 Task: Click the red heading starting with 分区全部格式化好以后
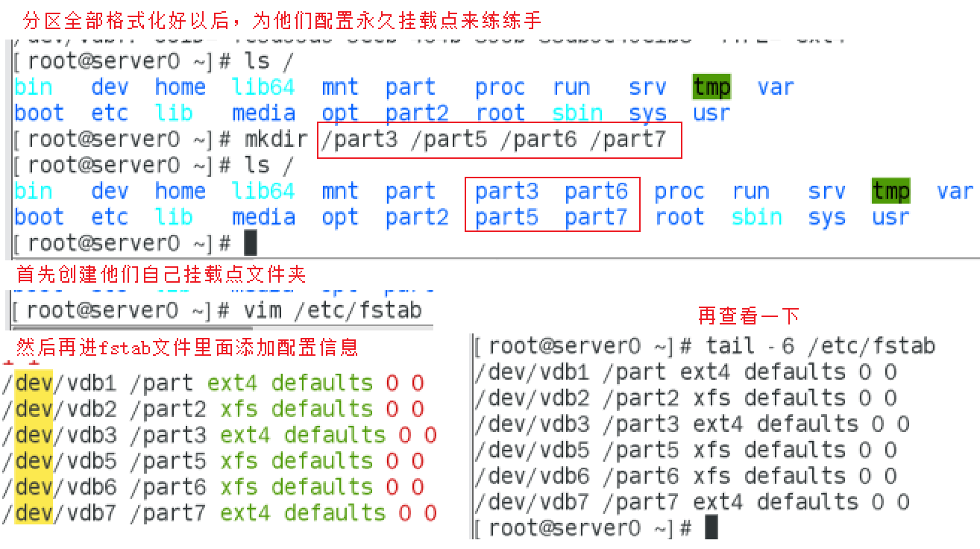tap(282, 19)
